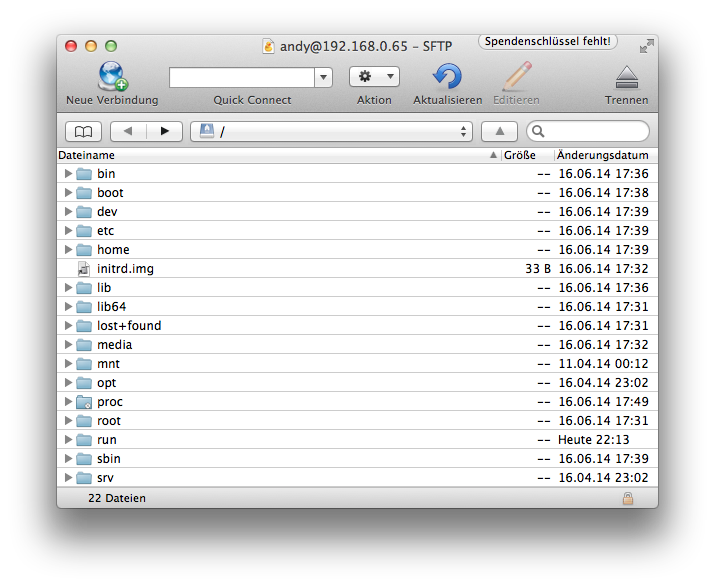Navigate back with left arrow button

pyautogui.click(x=128, y=131)
